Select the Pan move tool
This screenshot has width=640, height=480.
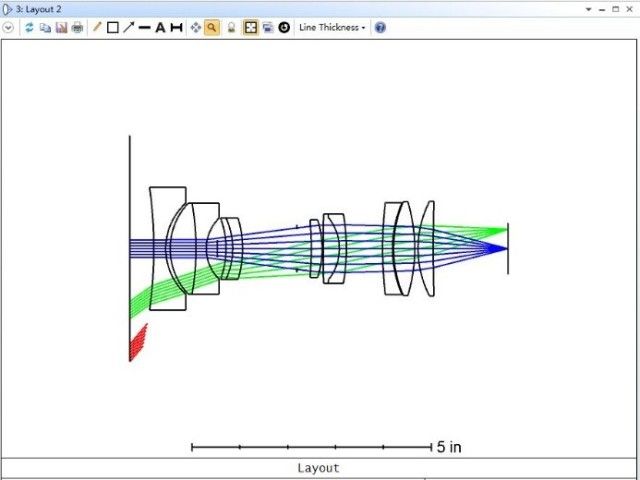tap(196, 28)
